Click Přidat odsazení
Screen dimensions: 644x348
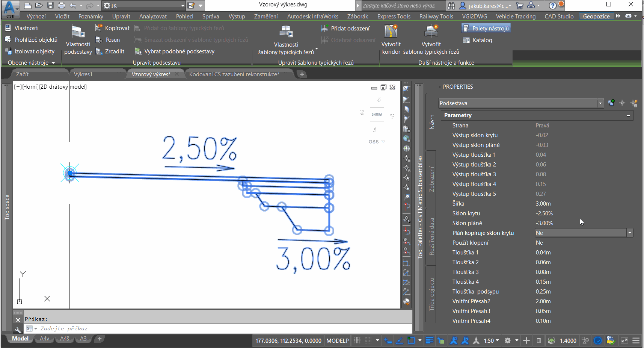(345, 29)
